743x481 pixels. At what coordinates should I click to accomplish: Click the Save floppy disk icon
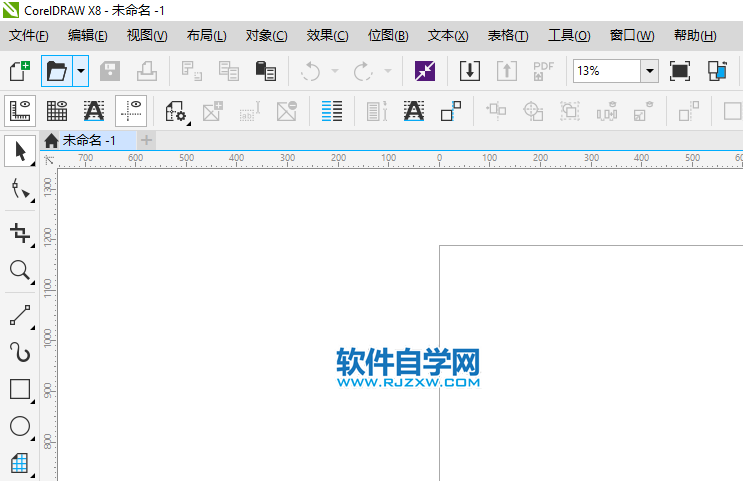[110, 71]
